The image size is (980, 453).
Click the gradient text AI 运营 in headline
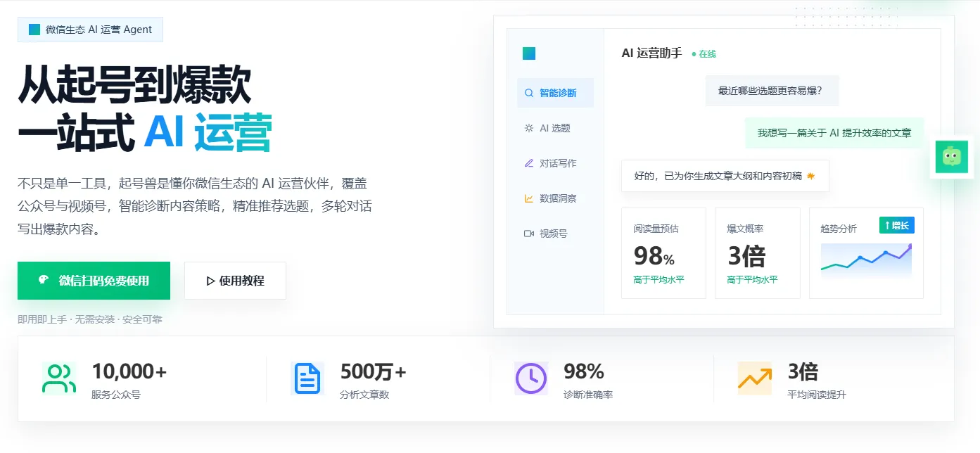pyautogui.click(x=208, y=133)
